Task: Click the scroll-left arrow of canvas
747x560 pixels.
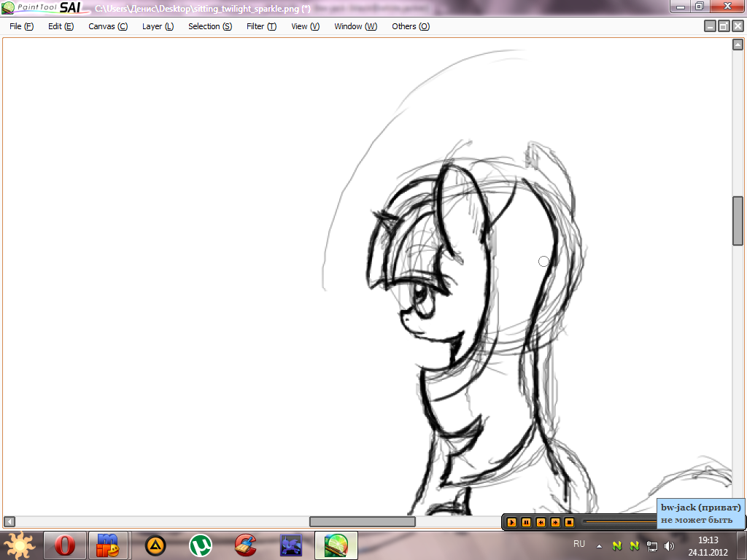Action: (x=9, y=521)
